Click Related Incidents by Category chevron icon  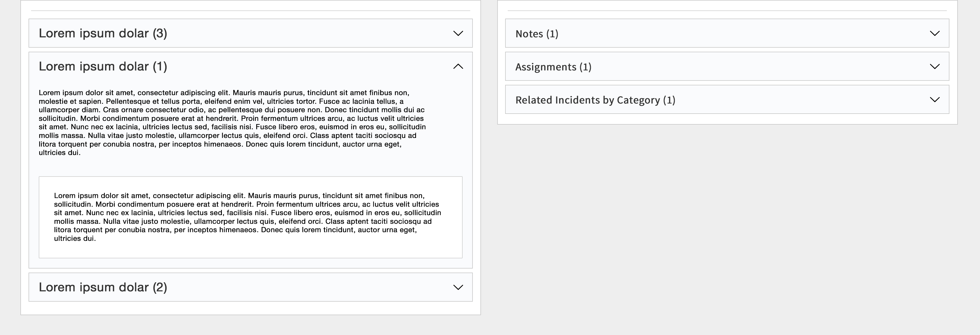coord(934,100)
